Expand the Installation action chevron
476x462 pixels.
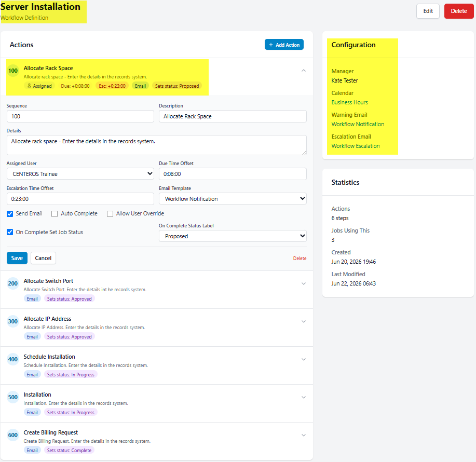(304, 397)
